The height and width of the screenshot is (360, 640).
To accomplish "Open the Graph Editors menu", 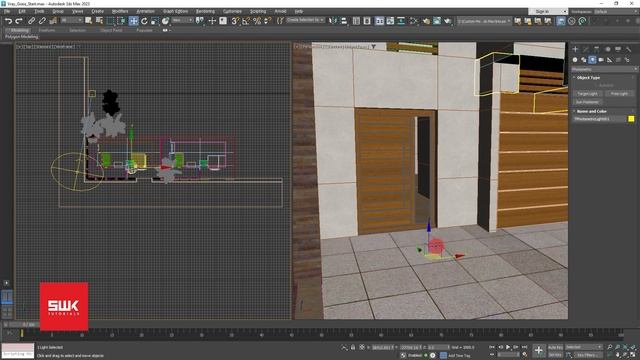I will (x=176, y=11).
